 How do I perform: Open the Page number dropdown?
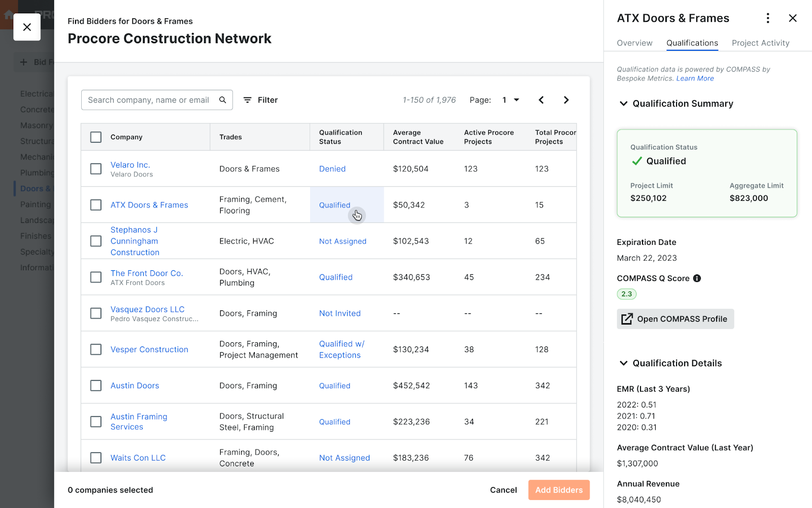coord(511,100)
